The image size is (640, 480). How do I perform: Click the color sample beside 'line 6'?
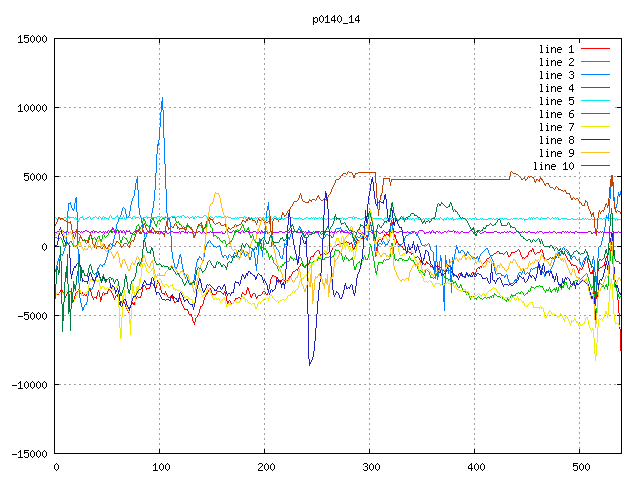(x=595, y=114)
